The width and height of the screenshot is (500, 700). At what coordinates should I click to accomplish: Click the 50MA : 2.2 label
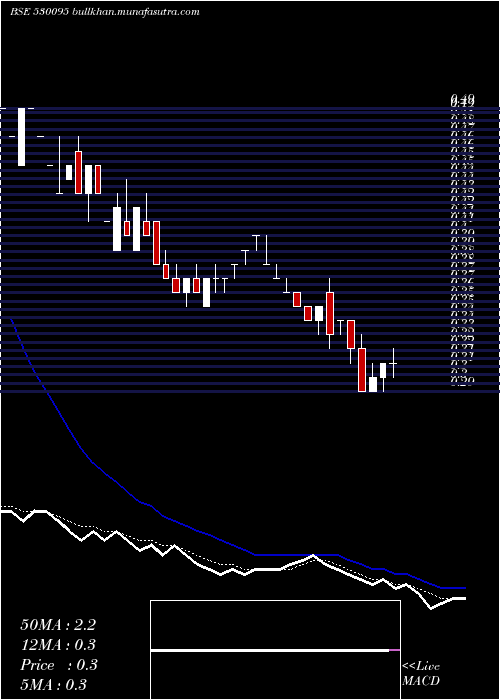coord(58,625)
